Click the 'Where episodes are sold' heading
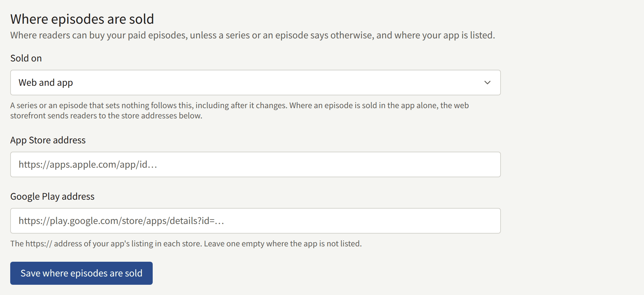The height and width of the screenshot is (295, 644). pyautogui.click(x=82, y=19)
